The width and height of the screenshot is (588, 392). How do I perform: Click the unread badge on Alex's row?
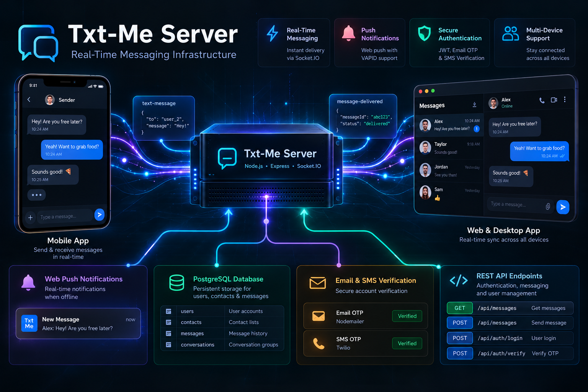click(x=477, y=129)
